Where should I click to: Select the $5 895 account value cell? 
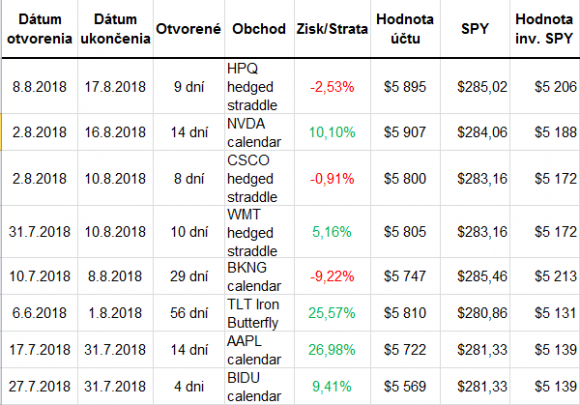point(405,87)
